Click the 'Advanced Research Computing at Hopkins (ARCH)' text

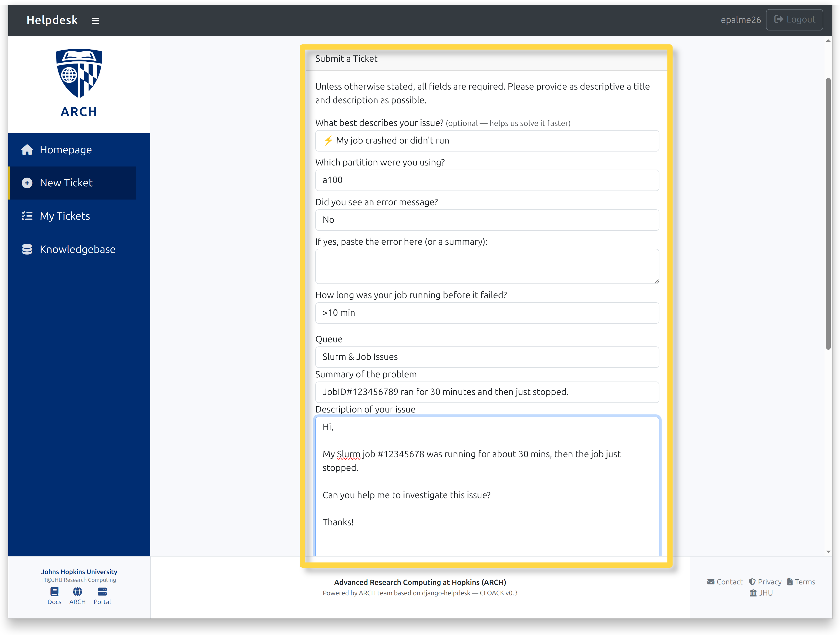(420, 582)
